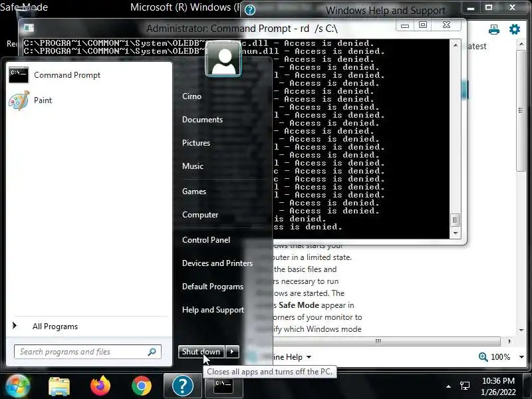Click Help window scroll down arrow

click(x=521, y=330)
